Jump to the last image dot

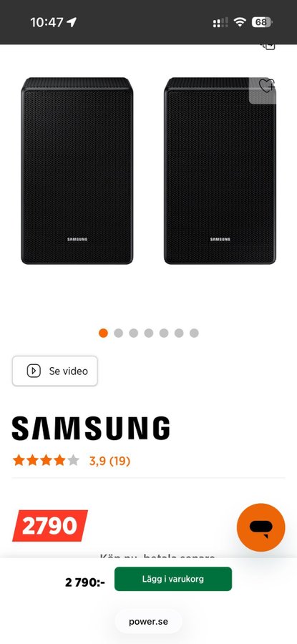(195, 333)
